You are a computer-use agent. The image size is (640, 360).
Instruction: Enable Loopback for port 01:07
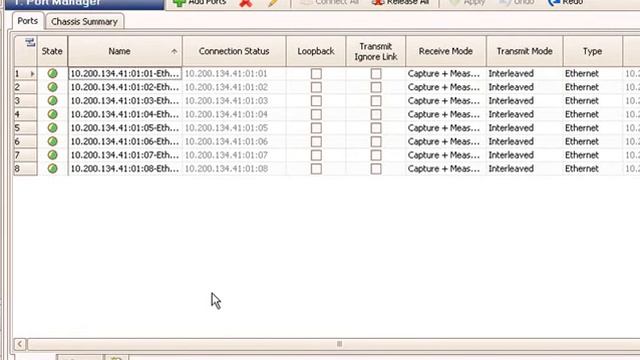click(x=316, y=155)
